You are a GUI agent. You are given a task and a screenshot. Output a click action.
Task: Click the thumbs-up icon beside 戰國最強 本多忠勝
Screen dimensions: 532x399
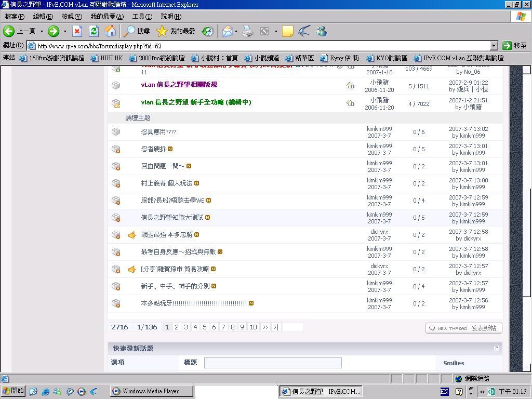(x=132, y=235)
